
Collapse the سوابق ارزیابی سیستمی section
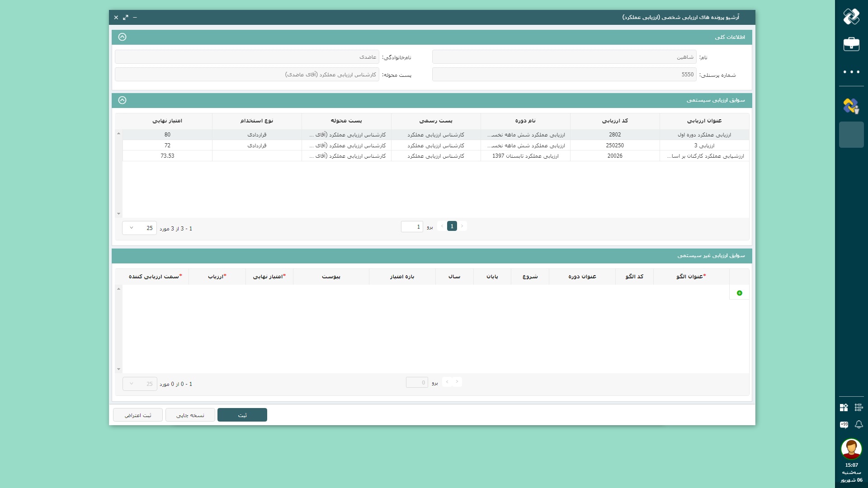tap(122, 100)
